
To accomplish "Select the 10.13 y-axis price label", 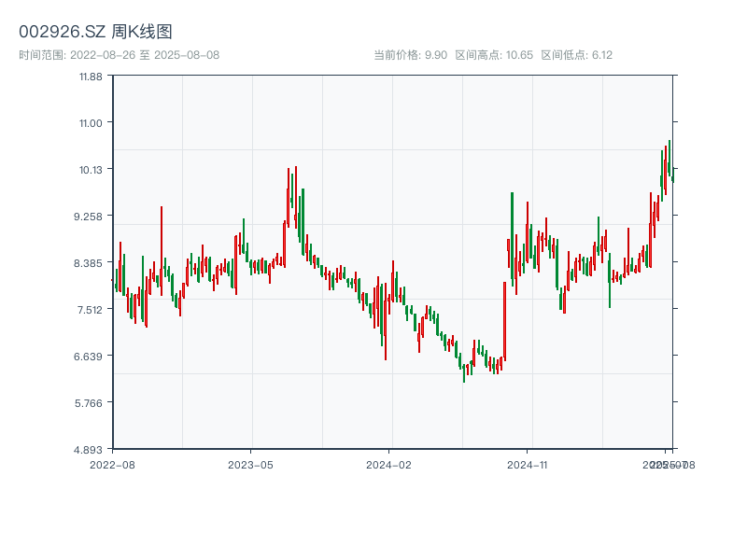I will click(90, 169).
